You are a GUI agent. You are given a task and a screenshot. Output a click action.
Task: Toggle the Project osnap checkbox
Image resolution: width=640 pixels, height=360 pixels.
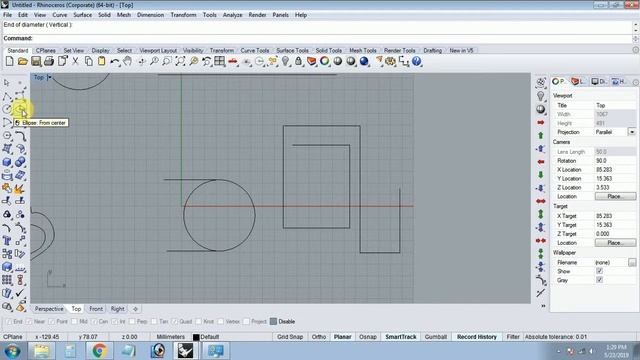[x=246, y=322]
